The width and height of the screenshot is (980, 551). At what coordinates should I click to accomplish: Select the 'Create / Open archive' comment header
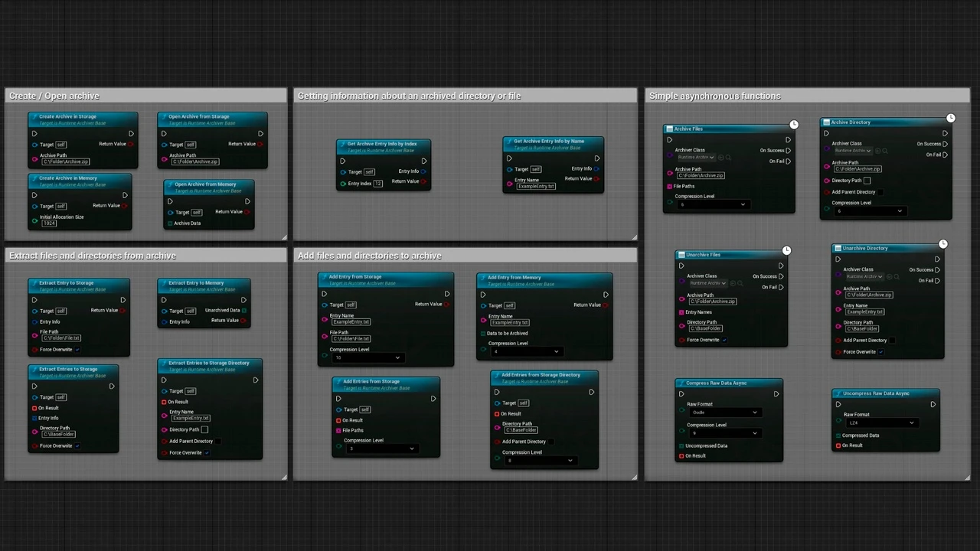tap(54, 96)
